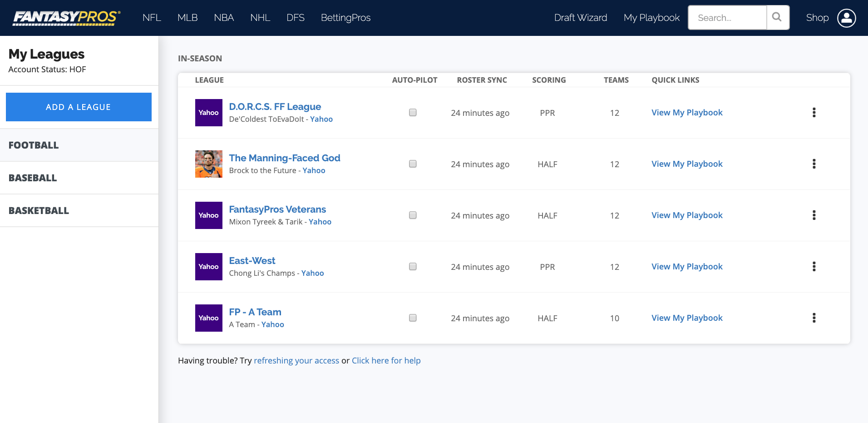Open the MLB nav menu
The image size is (868, 423).
tap(187, 18)
